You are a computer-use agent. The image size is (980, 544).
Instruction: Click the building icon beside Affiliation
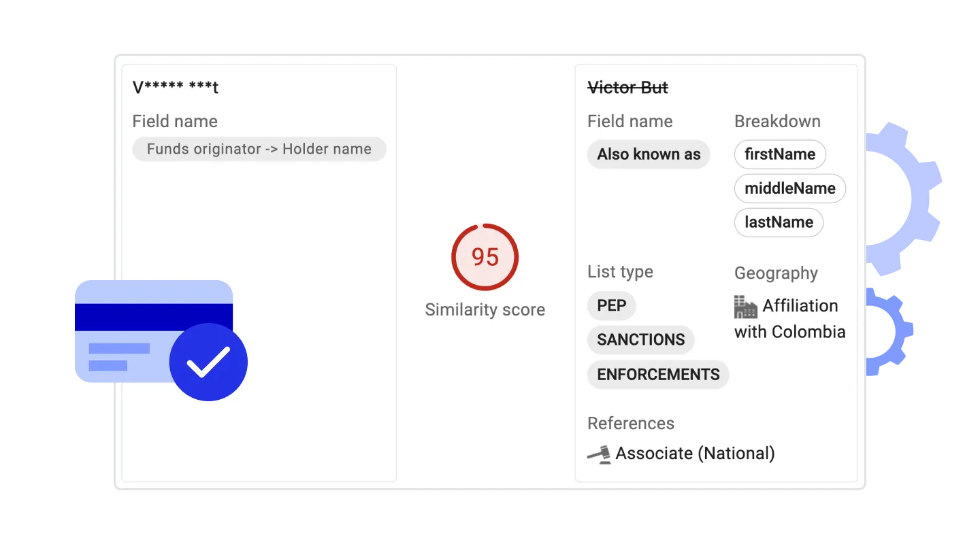click(x=746, y=307)
